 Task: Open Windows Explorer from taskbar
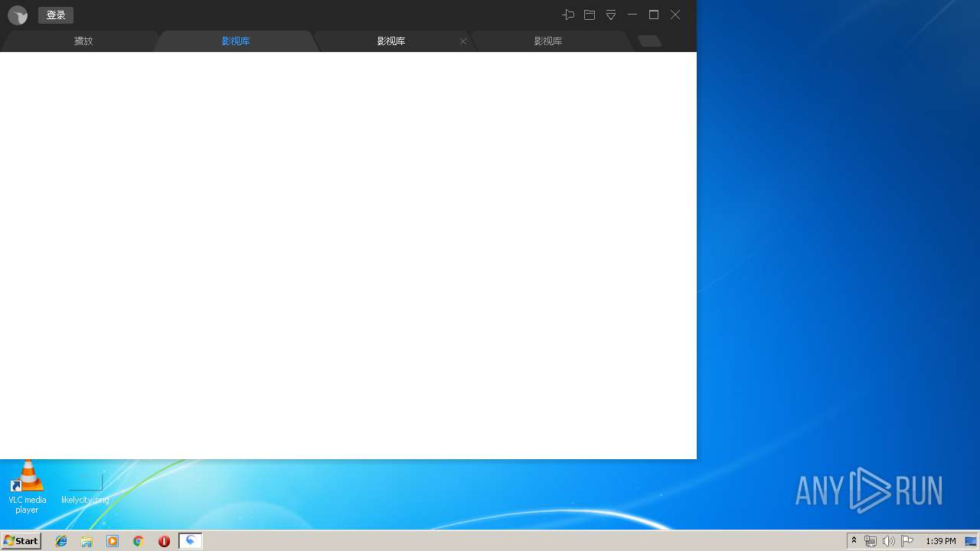pyautogui.click(x=87, y=541)
